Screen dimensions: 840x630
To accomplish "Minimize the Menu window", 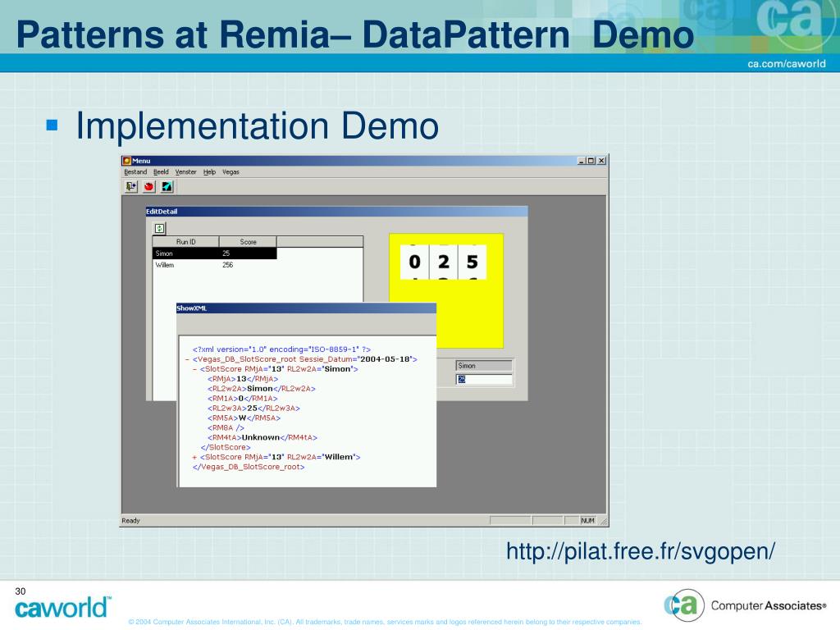I will click(582, 161).
